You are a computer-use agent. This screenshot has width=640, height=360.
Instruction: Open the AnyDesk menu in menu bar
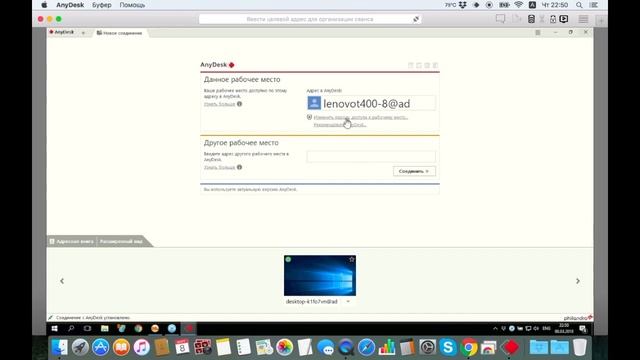pos(70,5)
